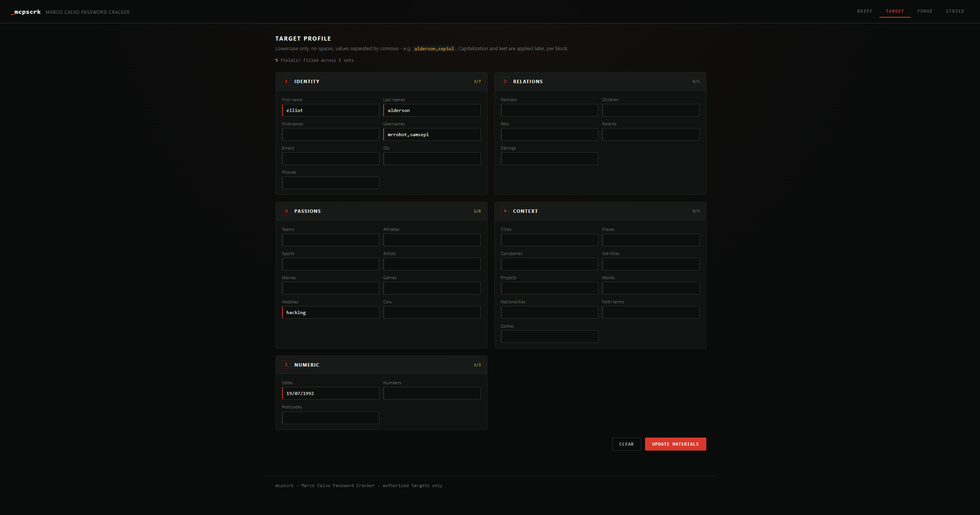Click the Faith terms input field
The image size is (980, 515).
point(651,313)
